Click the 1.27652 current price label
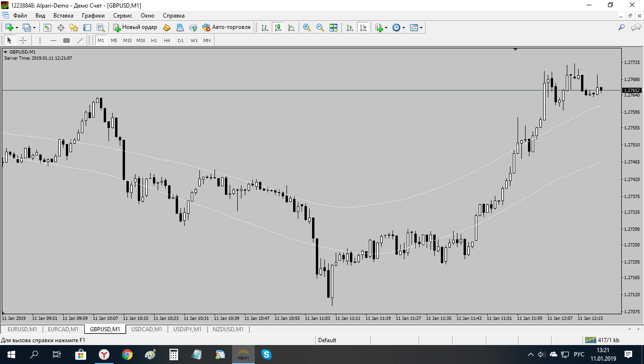 [632, 90]
